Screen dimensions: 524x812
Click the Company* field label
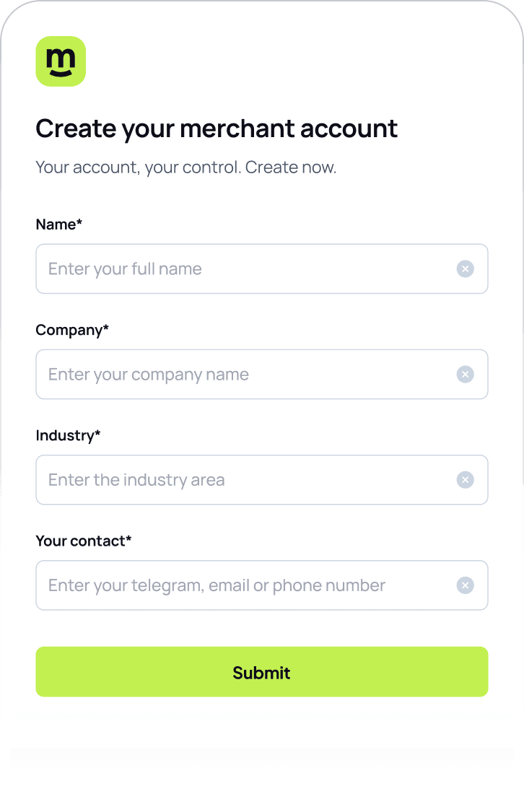(x=72, y=331)
